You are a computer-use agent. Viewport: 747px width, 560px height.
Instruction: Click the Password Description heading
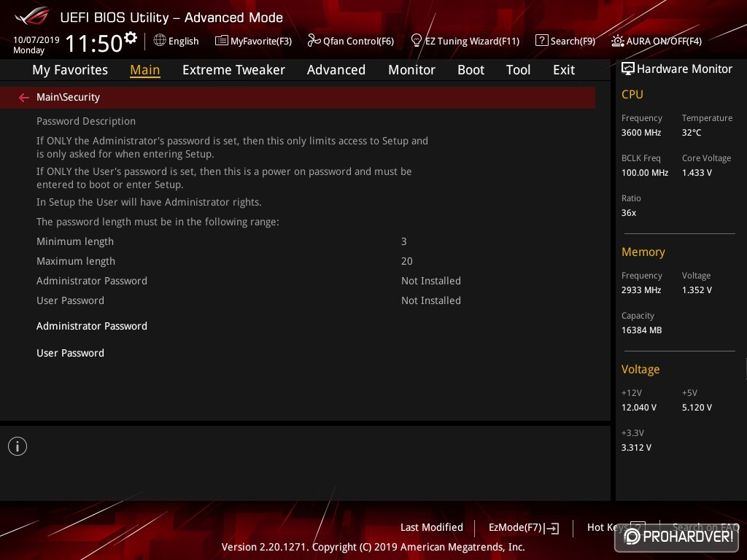86,121
